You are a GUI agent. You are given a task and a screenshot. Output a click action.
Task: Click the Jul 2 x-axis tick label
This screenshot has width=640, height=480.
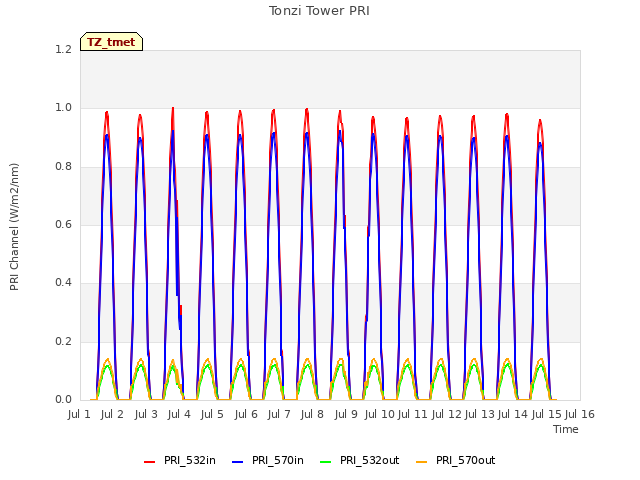[x=112, y=414]
